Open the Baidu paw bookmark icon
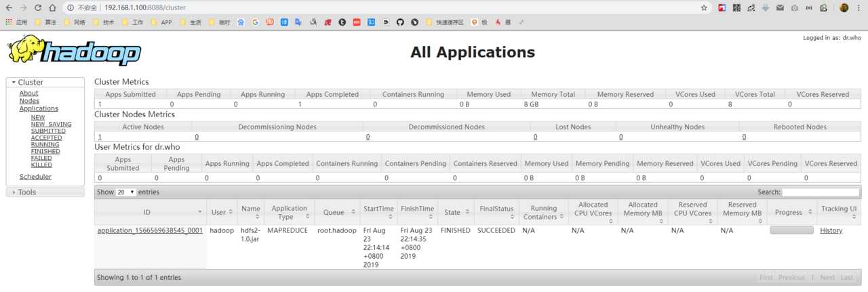 click(241, 22)
